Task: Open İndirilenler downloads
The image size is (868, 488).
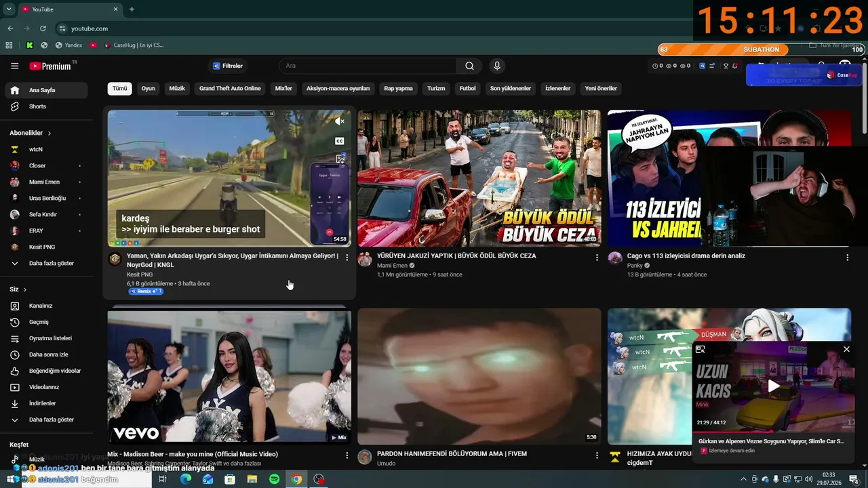Action: pos(47,403)
